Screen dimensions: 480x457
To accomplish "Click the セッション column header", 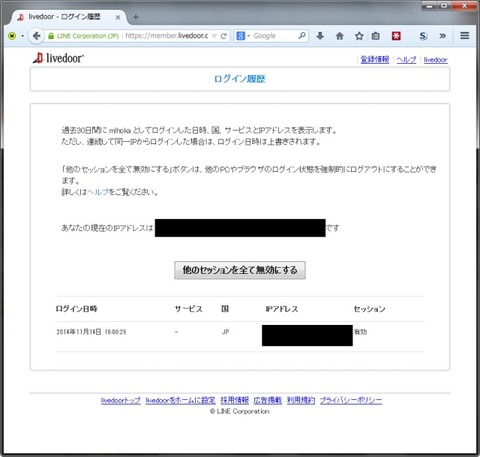I will (369, 309).
